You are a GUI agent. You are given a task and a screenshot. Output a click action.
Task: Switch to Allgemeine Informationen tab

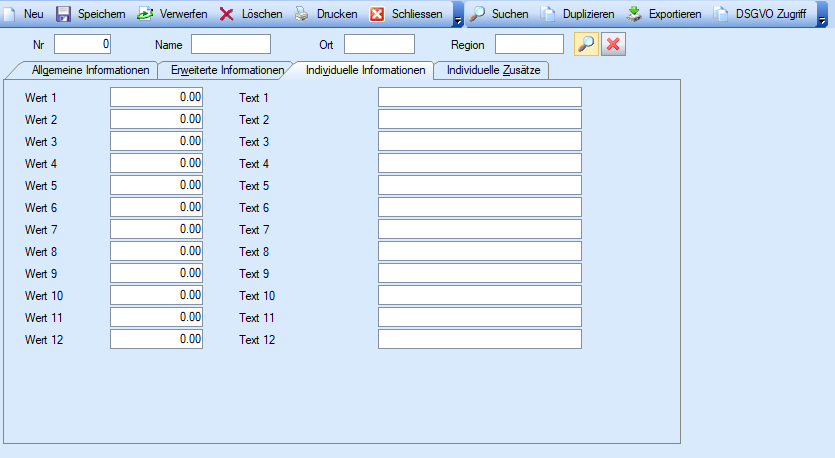point(90,70)
